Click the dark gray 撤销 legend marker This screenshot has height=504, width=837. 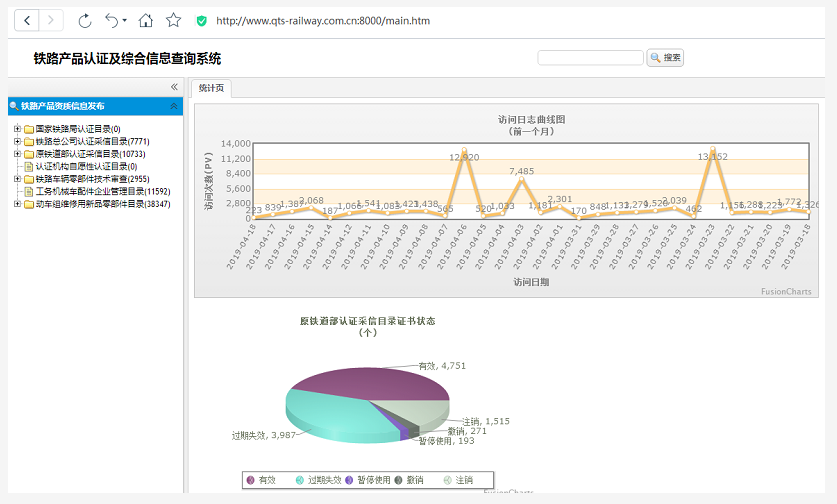pyautogui.click(x=398, y=480)
